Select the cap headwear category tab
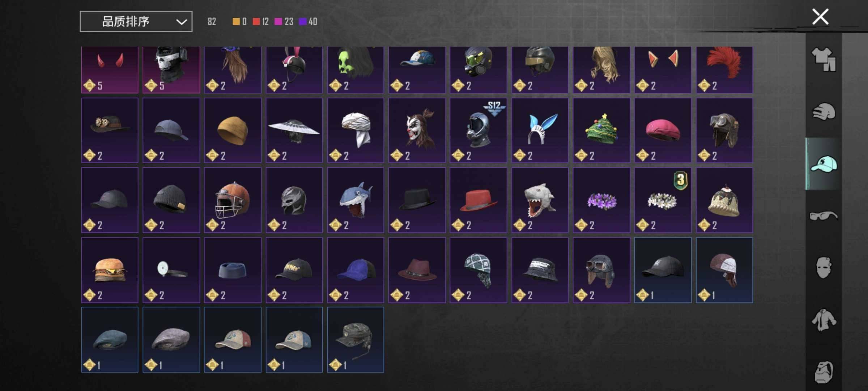This screenshot has width=868, height=391. point(824,164)
